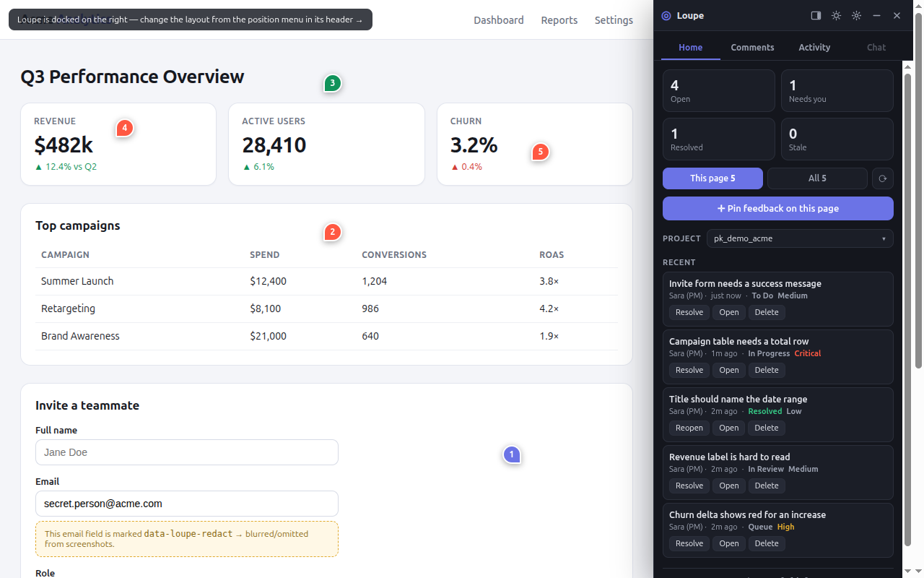Click the '$21,000' spend value
Image resolution: width=924 pixels, height=578 pixels.
point(269,336)
